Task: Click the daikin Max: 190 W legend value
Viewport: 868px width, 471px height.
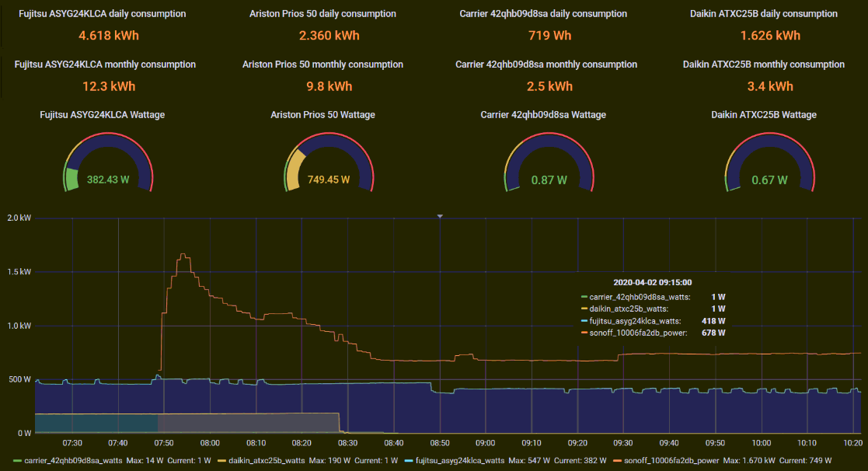Action: [330, 460]
